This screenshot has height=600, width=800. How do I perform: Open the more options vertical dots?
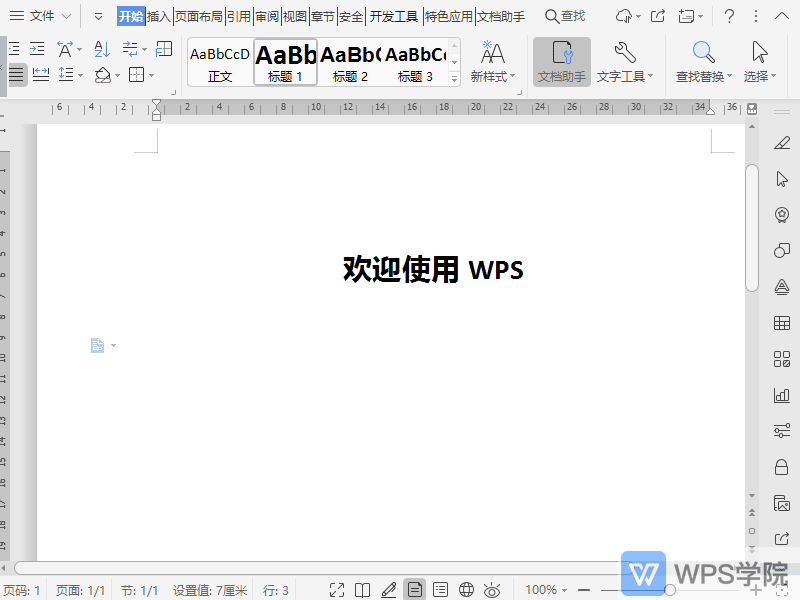[x=756, y=16]
